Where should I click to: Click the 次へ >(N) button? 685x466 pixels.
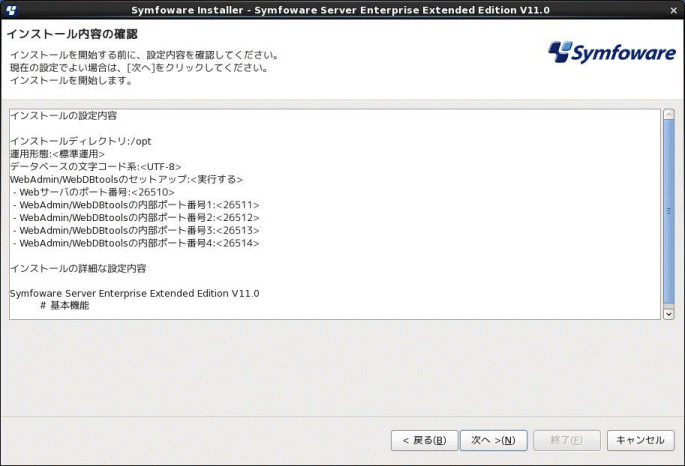click(x=494, y=440)
